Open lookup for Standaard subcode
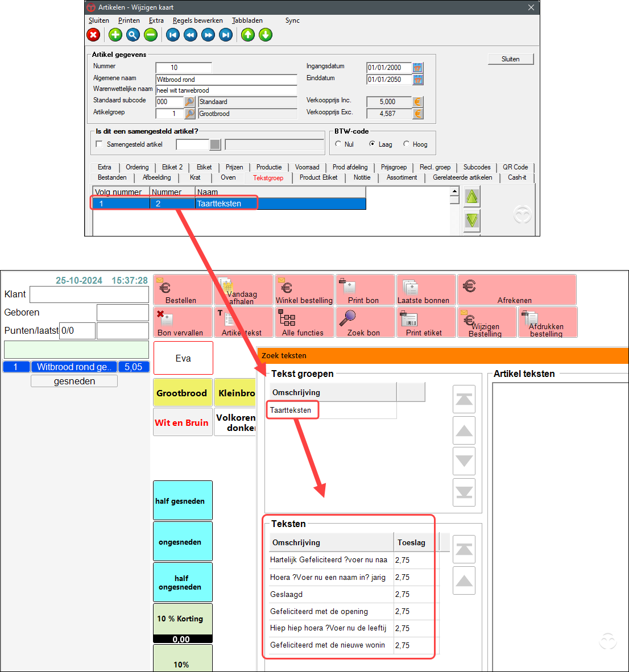 (189, 102)
